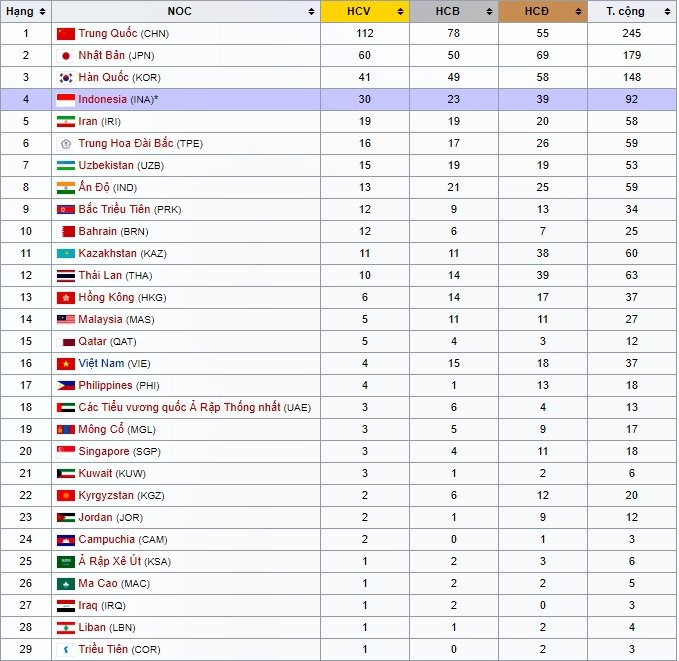Click the HCV gold header cell label

pyautogui.click(x=359, y=12)
